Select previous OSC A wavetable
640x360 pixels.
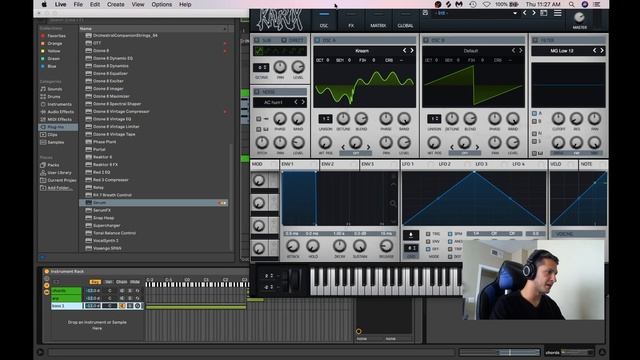pos(404,51)
